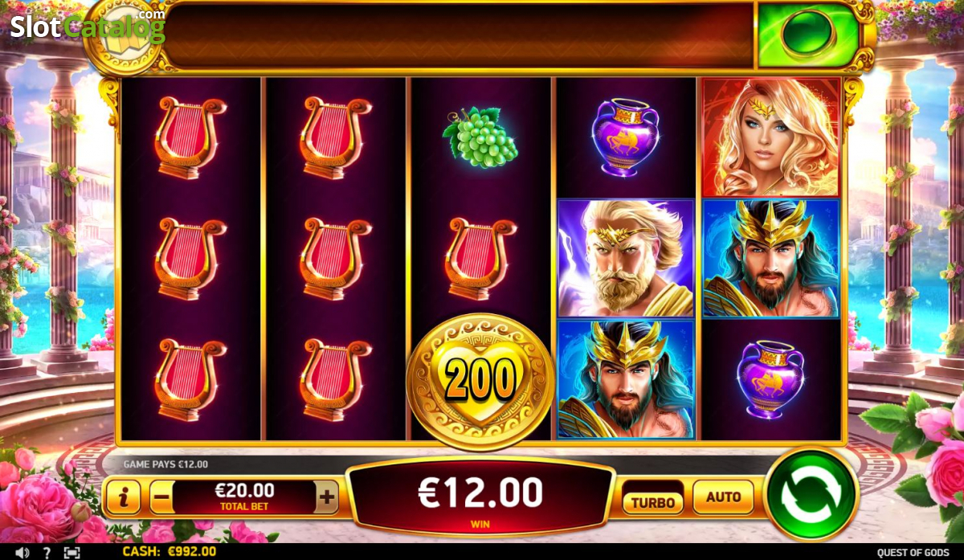Click the gold 200 heart coin

pyautogui.click(x=480, y=381)
